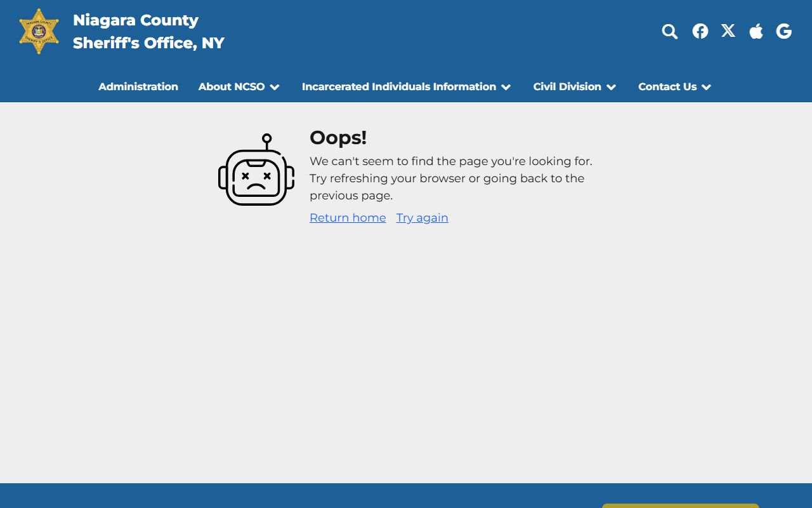Viewport: 812px width, 508px height.
Task: Click the sad robot error illustration
Action: click(256, 170)
